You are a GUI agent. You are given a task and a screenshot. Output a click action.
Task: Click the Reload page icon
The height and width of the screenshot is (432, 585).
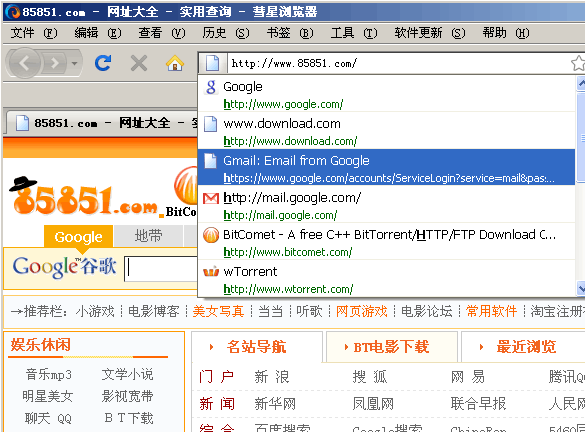pyautogui.click(x=103, y=63)
